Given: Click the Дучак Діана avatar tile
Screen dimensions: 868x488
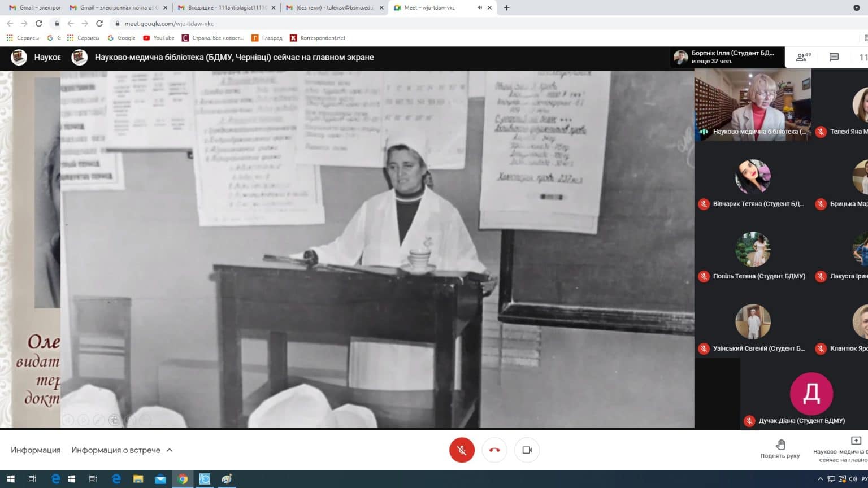Looking at the screenshot, I should (811, 394).
